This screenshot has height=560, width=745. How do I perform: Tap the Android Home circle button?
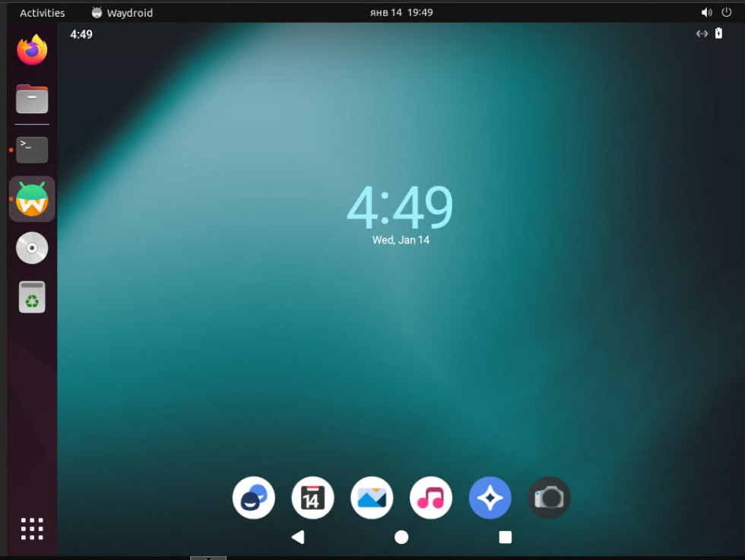pyautogui.click(x=401, y=537)
